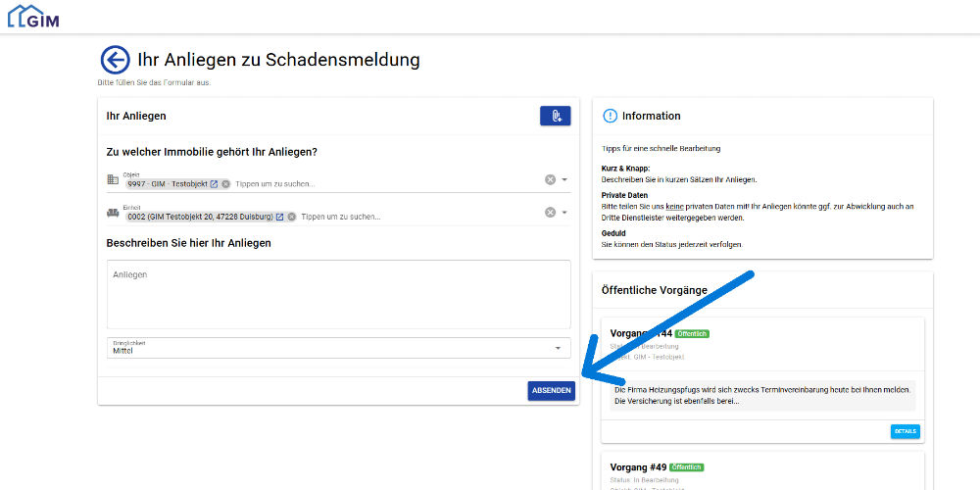980x490 pixels.
Task: Expand the Einheit dropdown arrow
Action: tap(564, 213)
